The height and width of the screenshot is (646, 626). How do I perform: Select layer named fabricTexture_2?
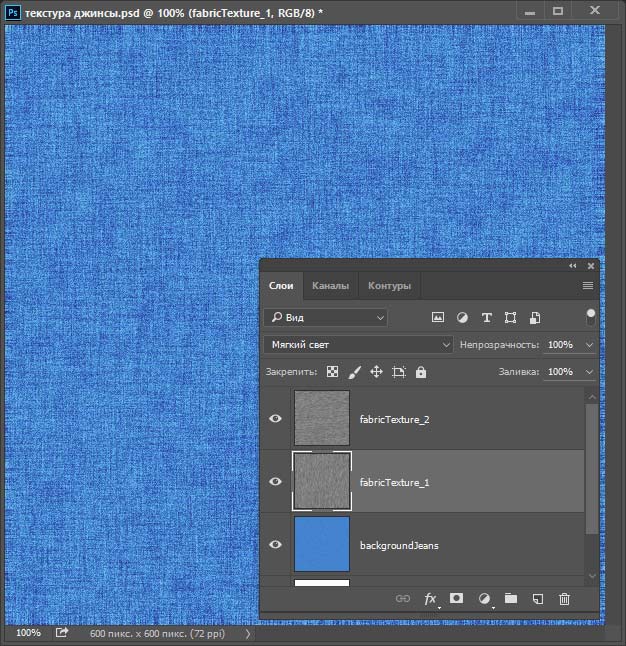coord(394,419)
